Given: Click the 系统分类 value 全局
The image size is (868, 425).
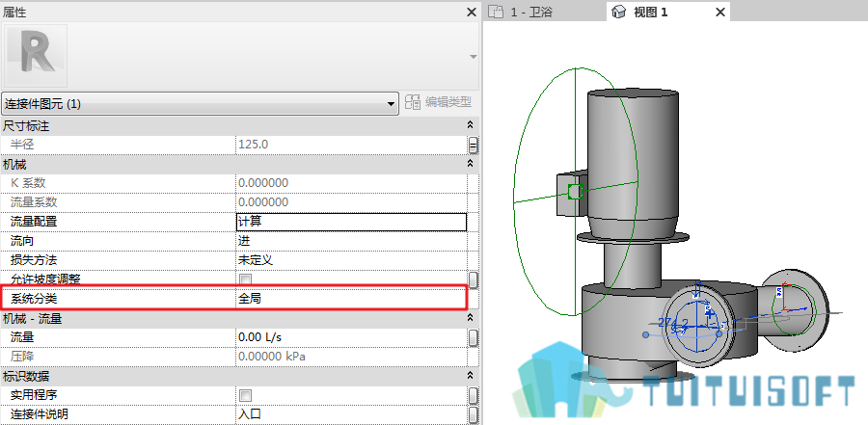Looking at the screenshot, I should [x=351, y=299].
